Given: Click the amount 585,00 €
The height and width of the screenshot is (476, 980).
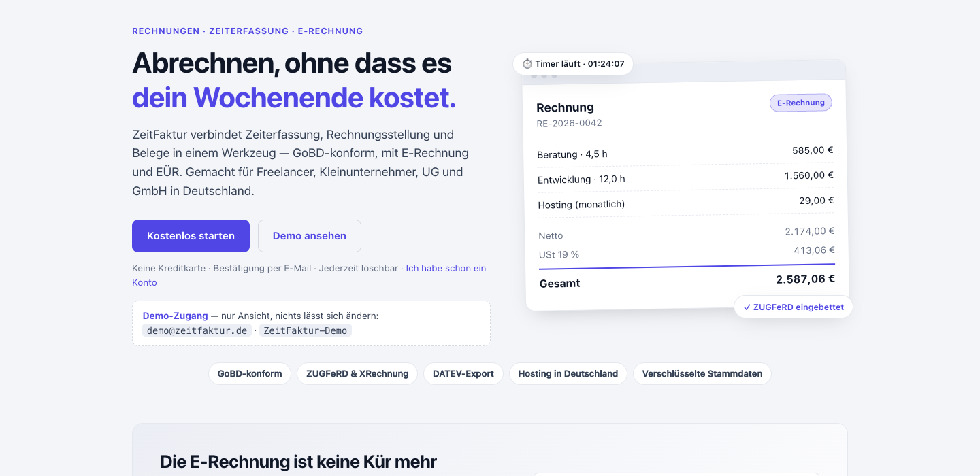Looking at the screenshot, I should pos(813,150).
